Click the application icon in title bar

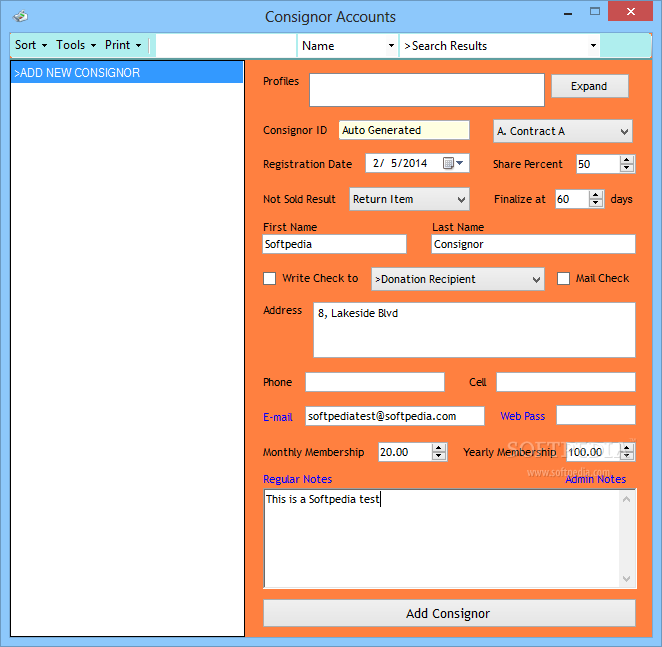pyautogui.click(x=20, y=16)
